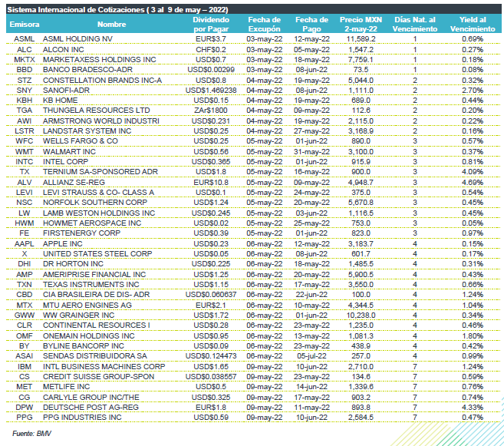Select the USD$0.00299 dividend cell

[x=211, y=70]
